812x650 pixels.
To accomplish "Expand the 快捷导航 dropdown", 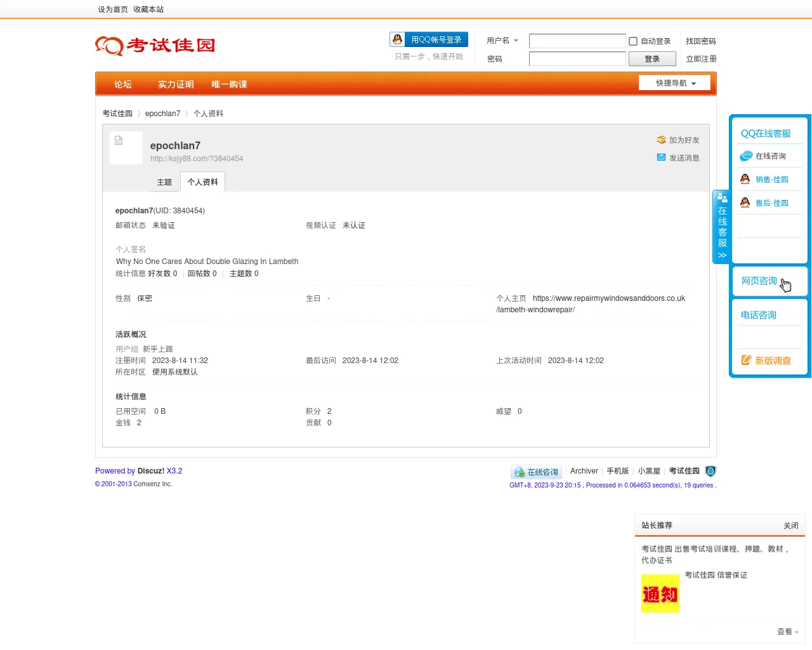I will point(674,83).
